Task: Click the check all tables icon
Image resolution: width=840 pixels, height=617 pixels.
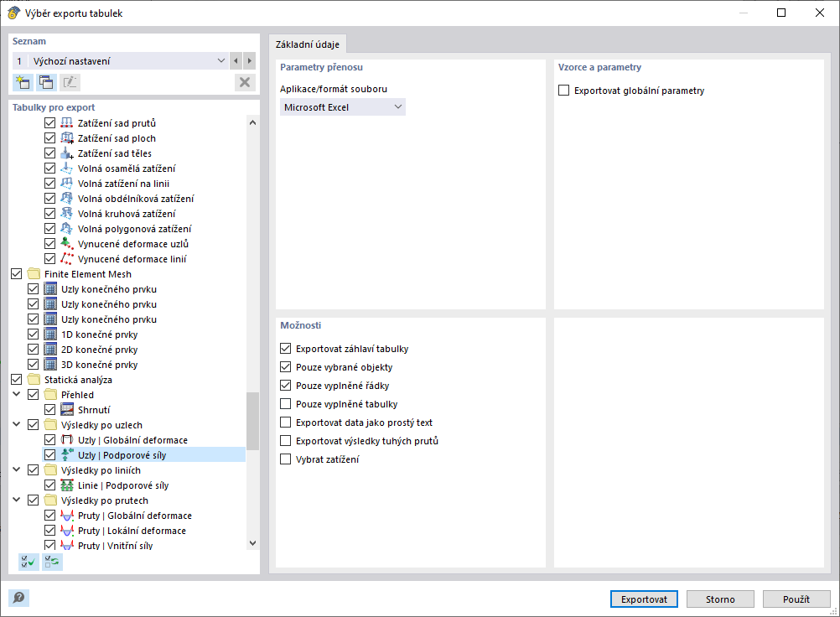Action: tap(28, 562)
